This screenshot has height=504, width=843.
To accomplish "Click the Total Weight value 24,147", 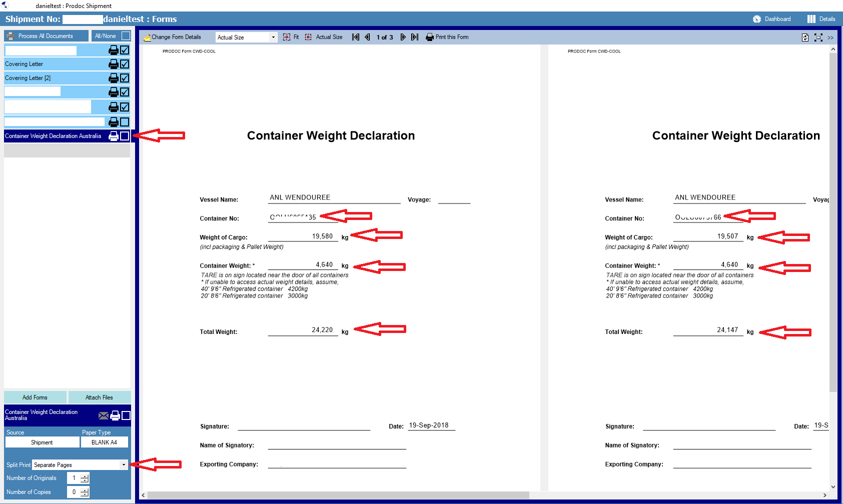I will click(x=727, y=330).
